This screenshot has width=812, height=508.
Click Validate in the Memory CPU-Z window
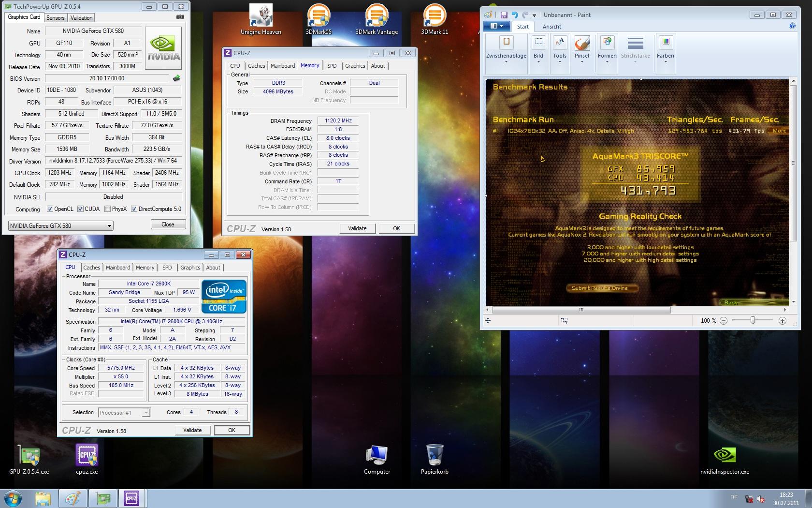tap(357, 228)
